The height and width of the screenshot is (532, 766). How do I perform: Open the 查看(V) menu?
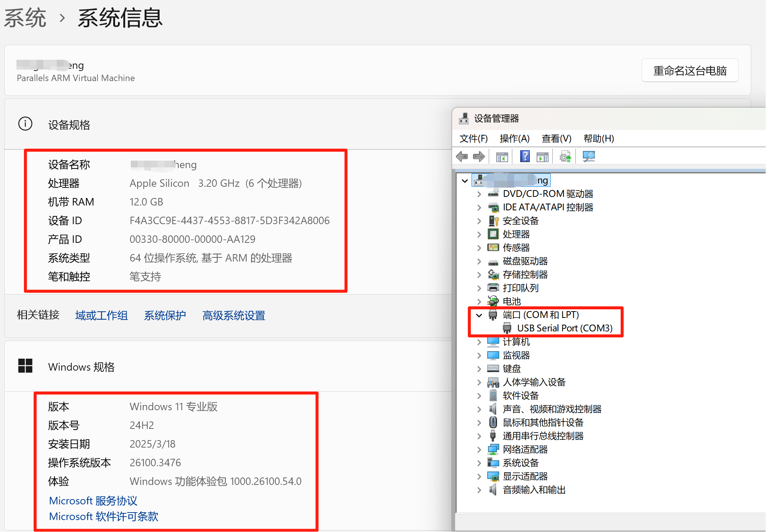coord(556,138)
